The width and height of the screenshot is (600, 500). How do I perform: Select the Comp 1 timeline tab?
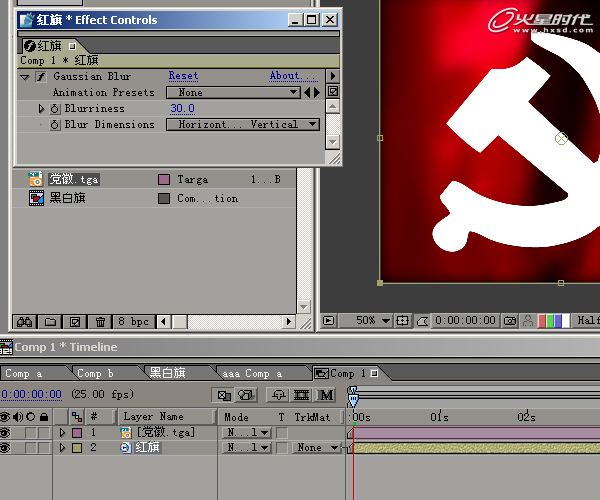click(x=347, y=373)
